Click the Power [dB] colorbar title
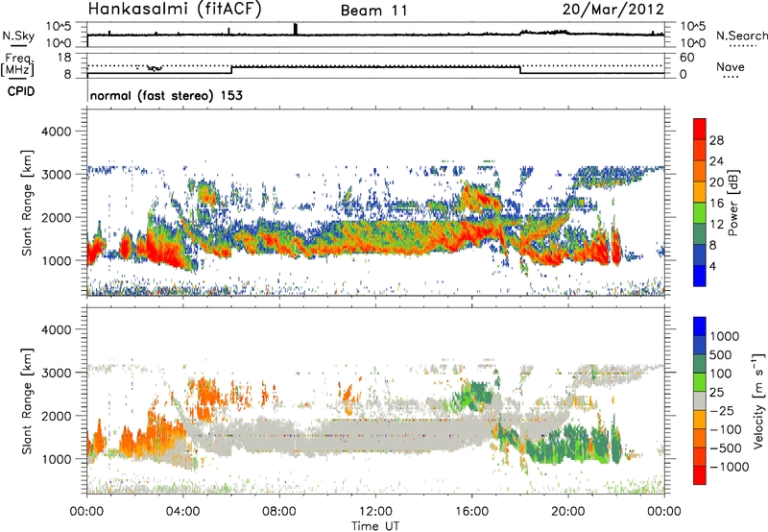The width and height of the screenshot is (768, 532). pos(733,203)
